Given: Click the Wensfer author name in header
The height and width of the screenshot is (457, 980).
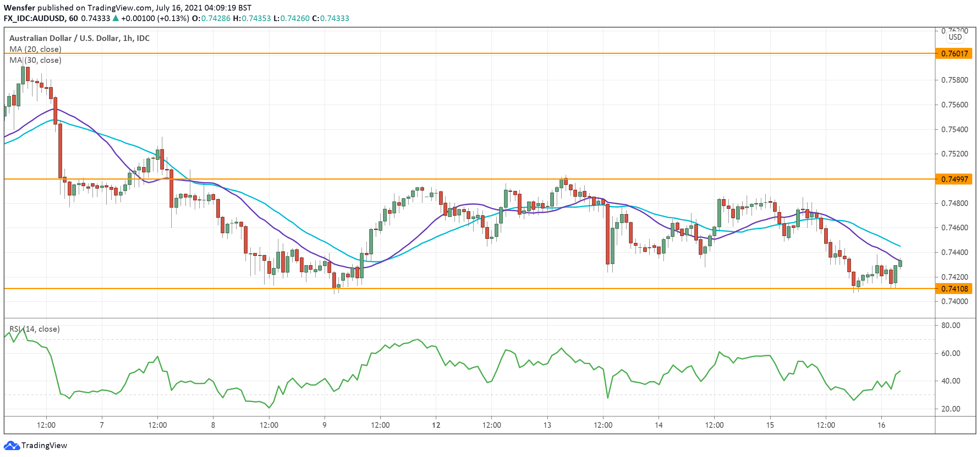Looking at the screenshot, I should tap(19, 8).
